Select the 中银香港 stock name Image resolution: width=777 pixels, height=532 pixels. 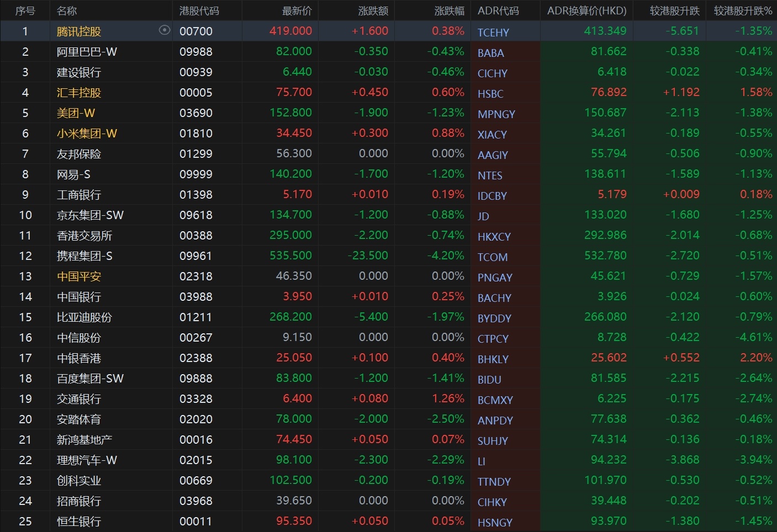(x=79, y=358)
